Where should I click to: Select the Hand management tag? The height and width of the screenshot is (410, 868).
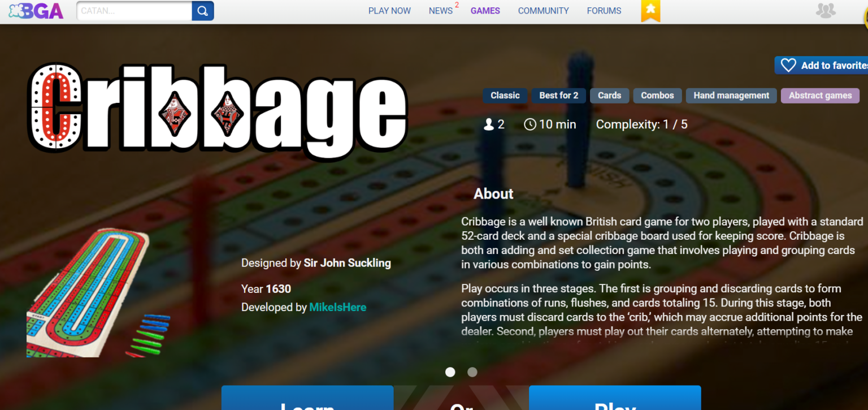coord(731,96)
